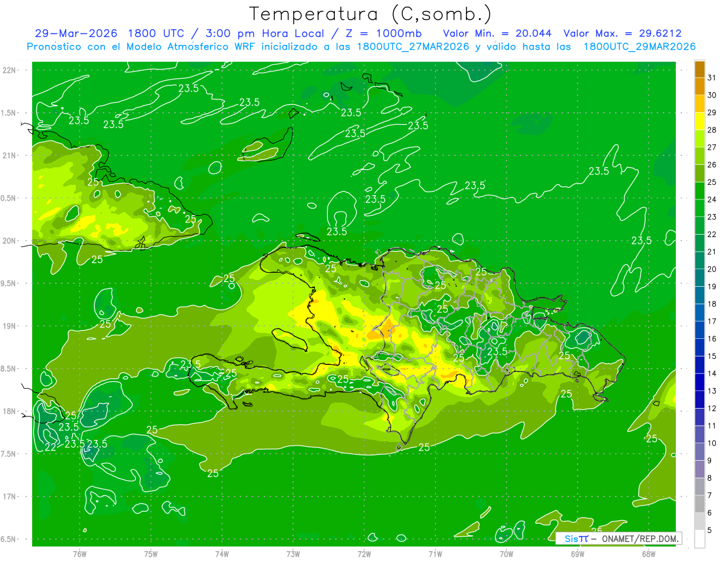Click the Valor Max. = 29.6212 text
728x562 pixels.
click(x=626, y=33)
